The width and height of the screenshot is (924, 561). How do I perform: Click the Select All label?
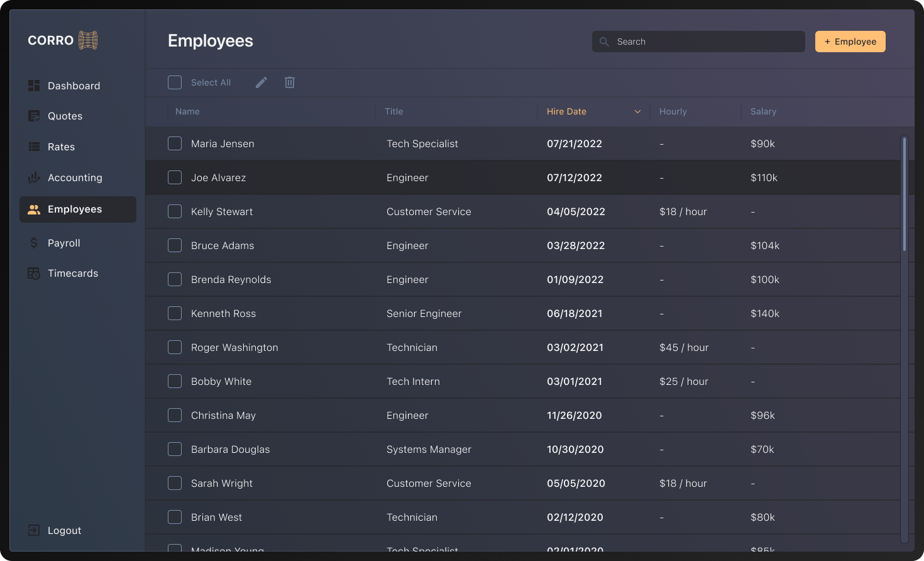[x=211, y=82]
